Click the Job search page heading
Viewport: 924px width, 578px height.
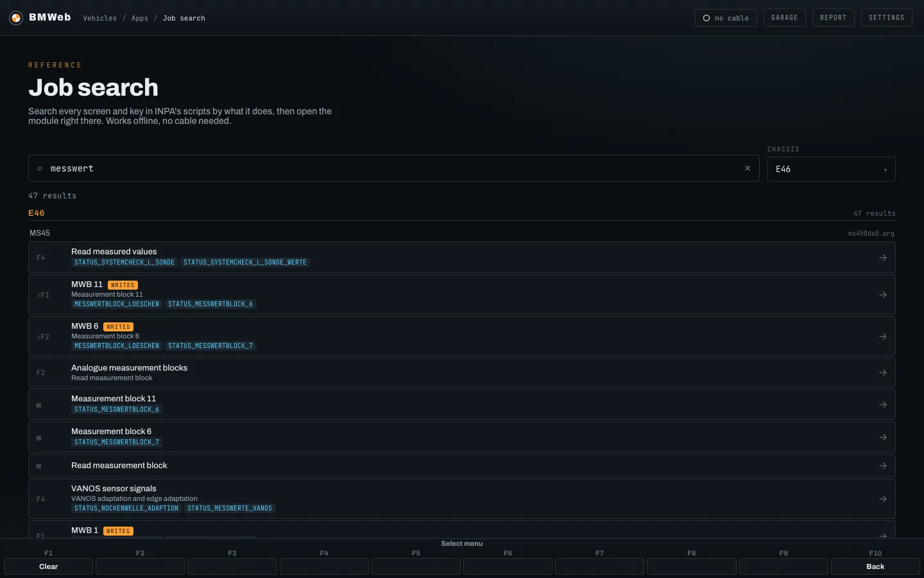93,87
